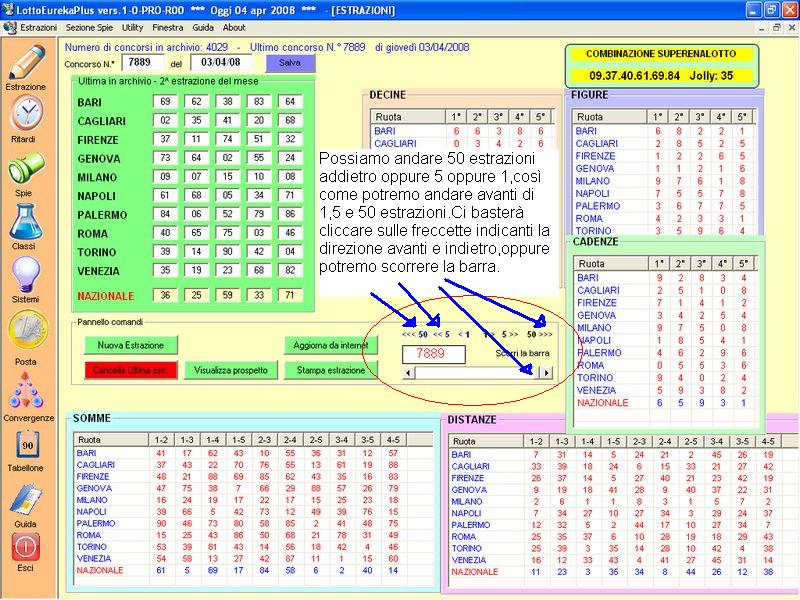Open the Posta euro coin icon

[x=28, y=331]
